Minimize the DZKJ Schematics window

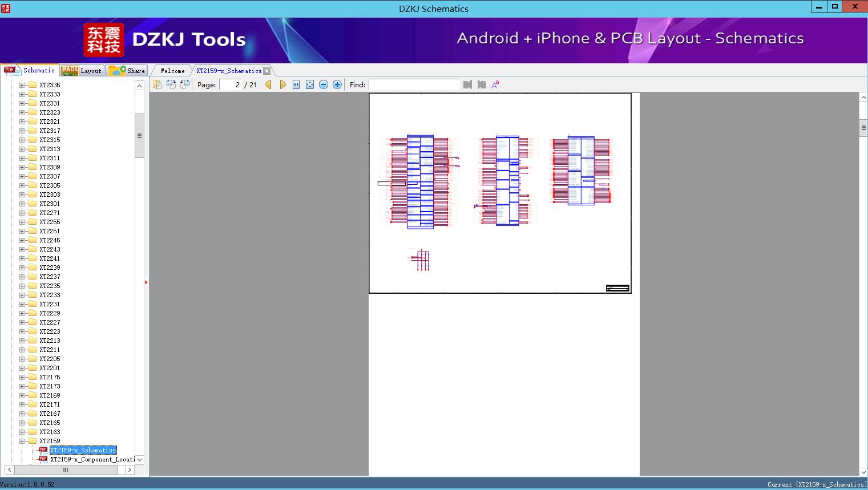coord(819,7)
